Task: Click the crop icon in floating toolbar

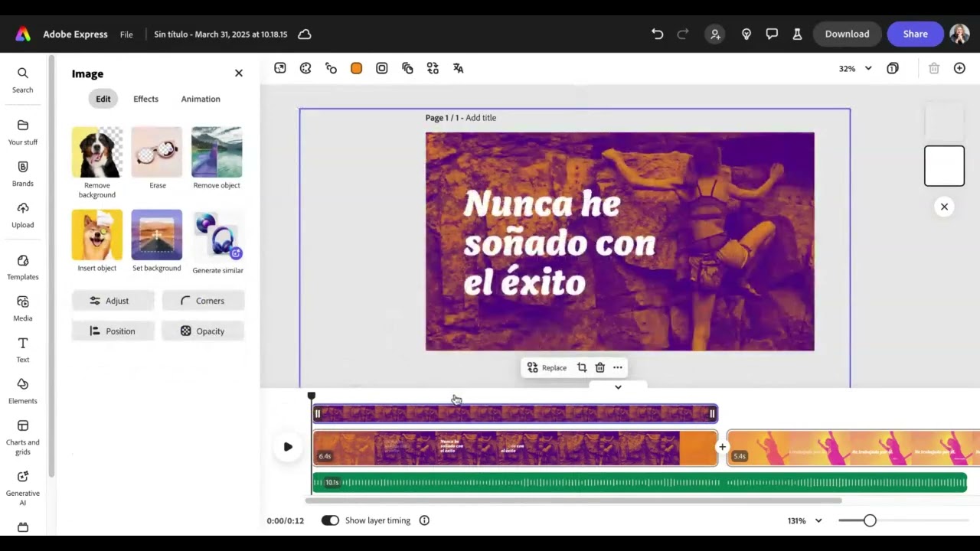Action: coord(582,368)
